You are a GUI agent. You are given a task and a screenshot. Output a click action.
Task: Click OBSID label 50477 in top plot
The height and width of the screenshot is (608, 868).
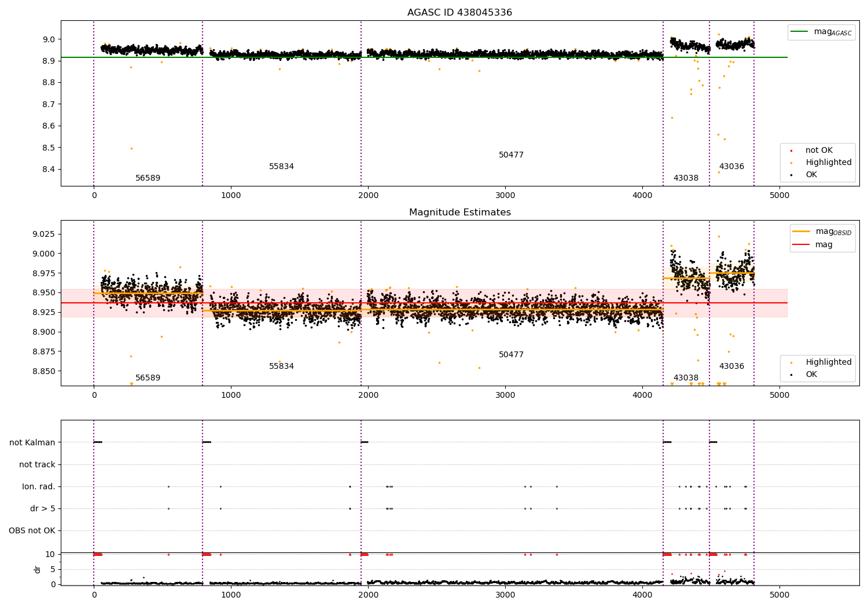511,155
